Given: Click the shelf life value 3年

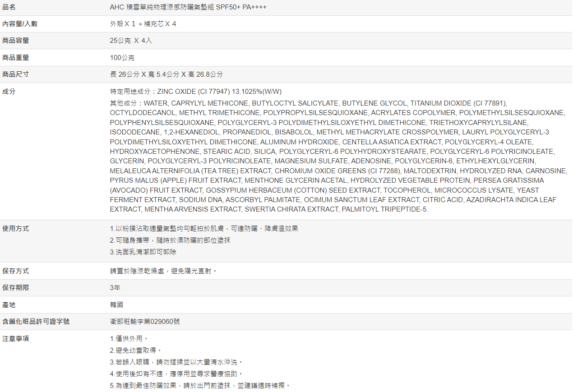Looking at the screenshot, I should [115, 287].
